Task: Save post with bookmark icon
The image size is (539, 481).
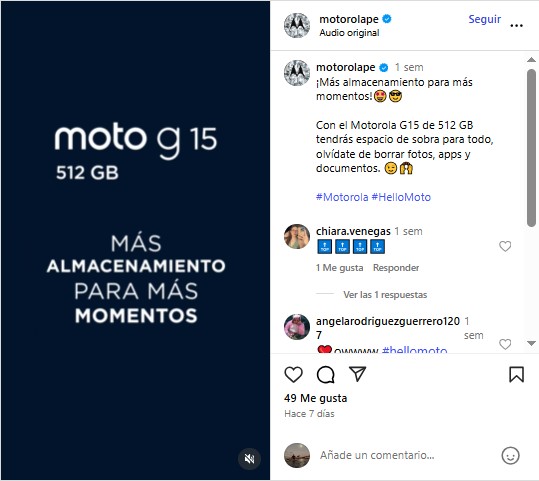Action: pyautogui.click(x=516, y=374)
